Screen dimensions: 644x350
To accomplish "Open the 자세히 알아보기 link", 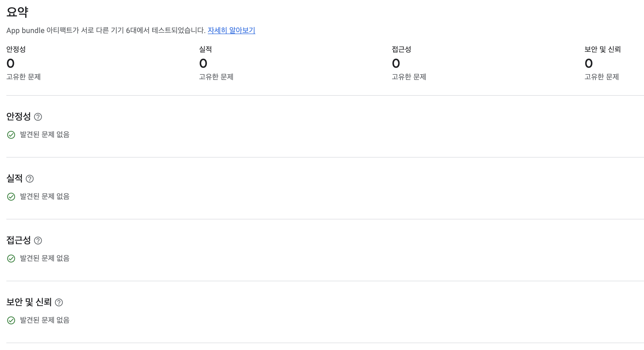I will click(231, 30).
